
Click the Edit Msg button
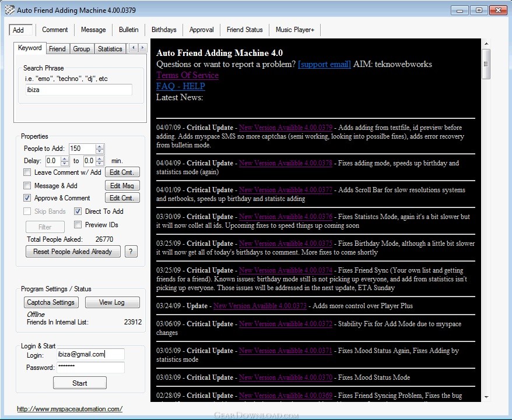tap(122, 186)
